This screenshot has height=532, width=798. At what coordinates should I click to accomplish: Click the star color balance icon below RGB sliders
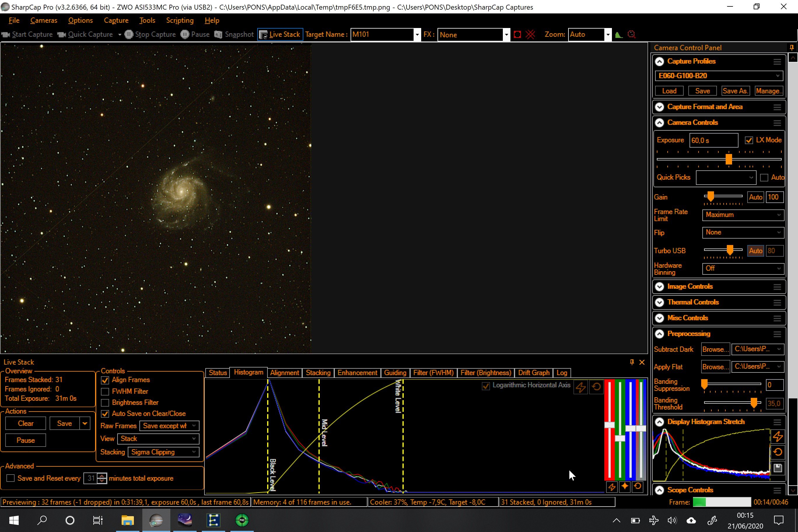(625, 487)
